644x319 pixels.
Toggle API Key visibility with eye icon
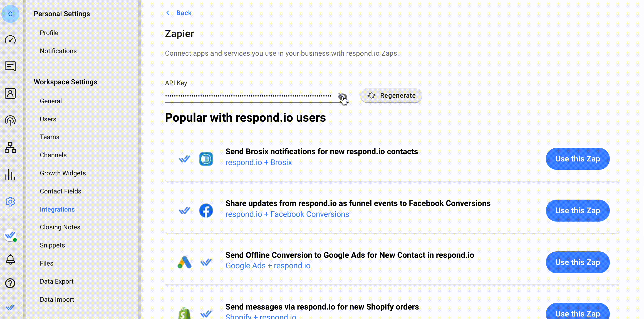(x=343, y=95)
